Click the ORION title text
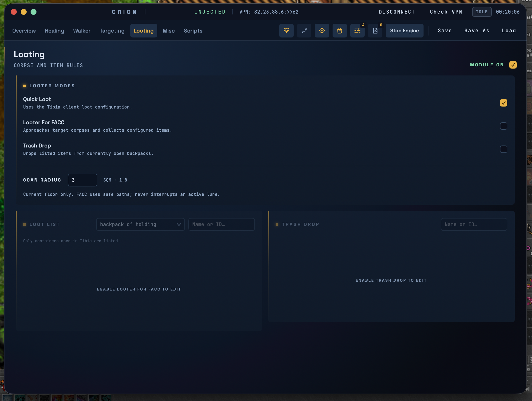The image size is (532, 401). click(x=124, y=12)
